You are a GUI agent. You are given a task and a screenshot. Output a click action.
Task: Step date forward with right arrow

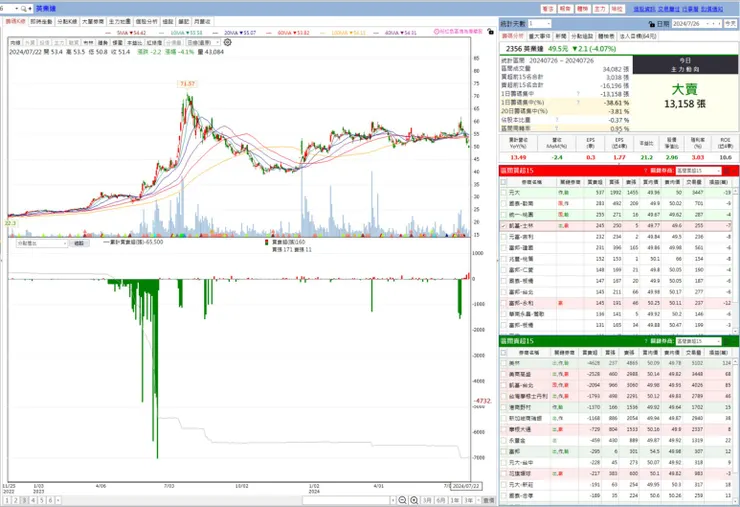point(719,24)
